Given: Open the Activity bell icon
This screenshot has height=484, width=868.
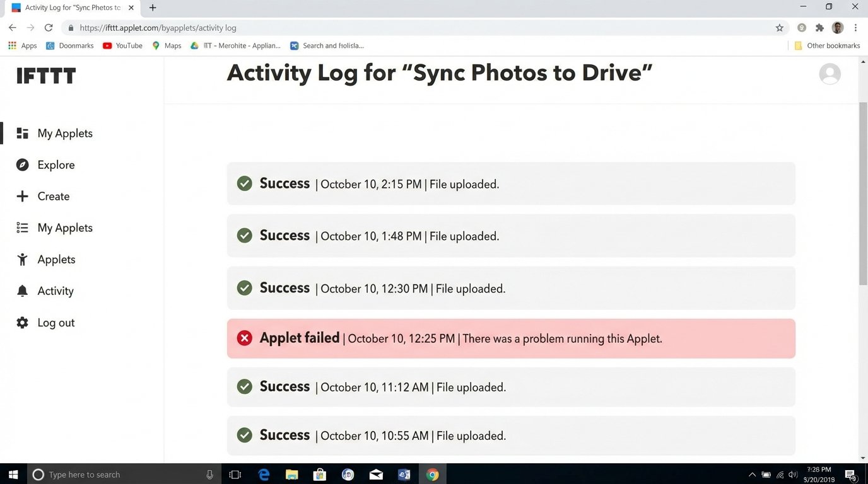Looking at the screenshot, I should tap(23, 291).
